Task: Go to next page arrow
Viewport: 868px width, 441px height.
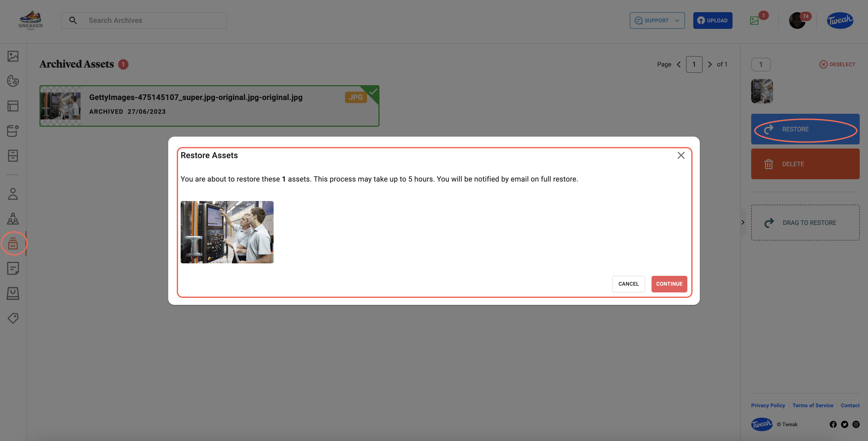Action: (x=710, y=64)
